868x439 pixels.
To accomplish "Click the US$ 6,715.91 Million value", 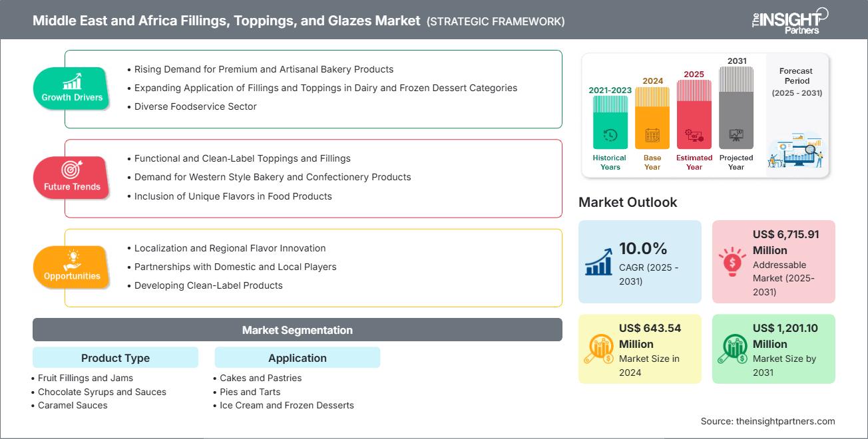I will (x=785, y=242).
